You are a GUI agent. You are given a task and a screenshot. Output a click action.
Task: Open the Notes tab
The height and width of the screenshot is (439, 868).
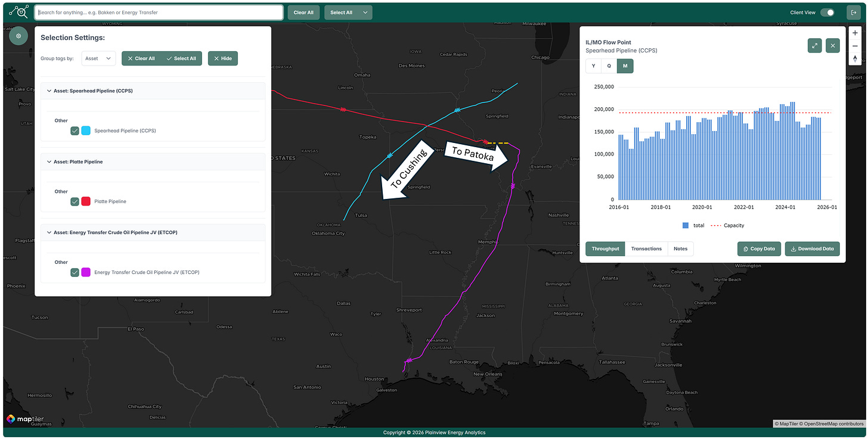pyautogui.click(x=680, y=248)
